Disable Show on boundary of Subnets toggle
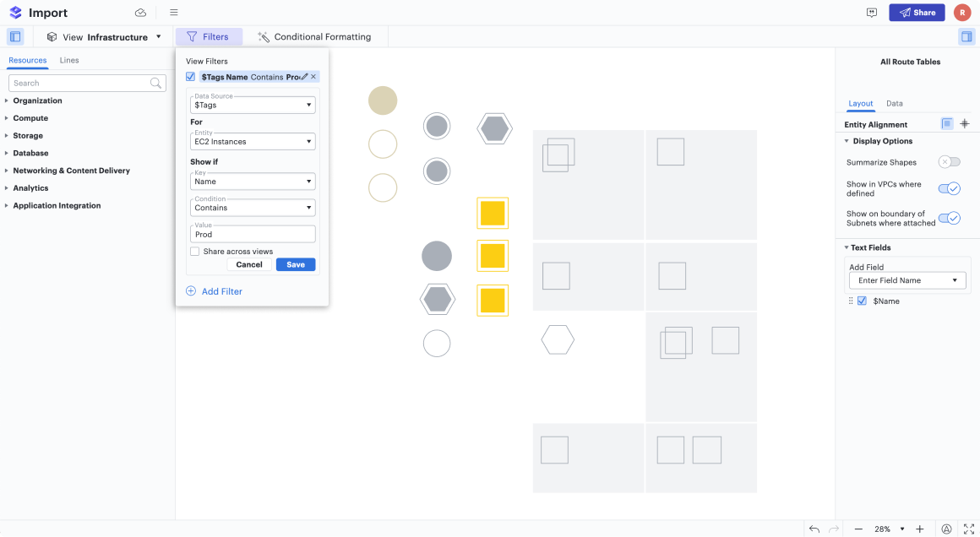The height and width of the screenshot is (537, 980). point(949,218)
